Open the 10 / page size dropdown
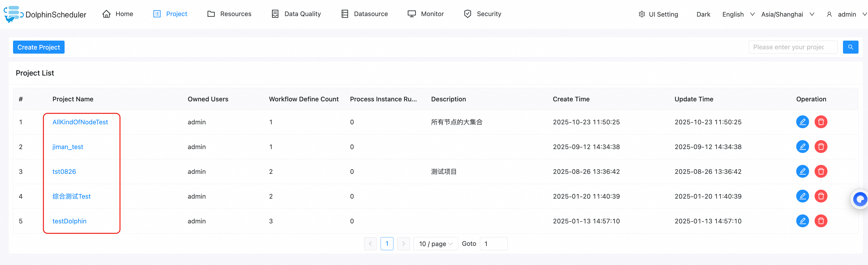 (435, 244)
